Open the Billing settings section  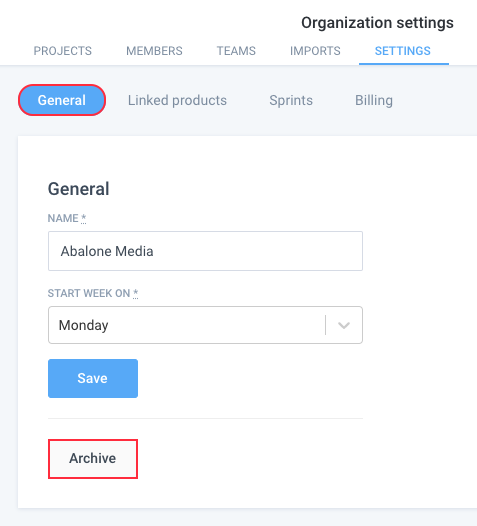374,100
